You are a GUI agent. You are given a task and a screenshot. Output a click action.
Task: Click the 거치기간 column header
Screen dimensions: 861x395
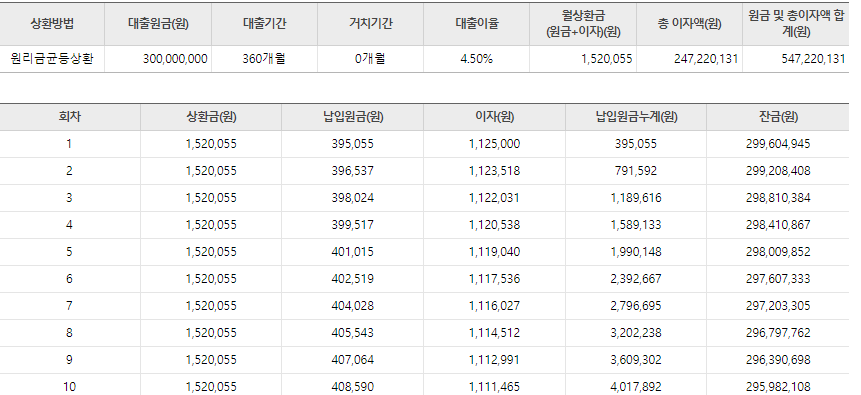pos(371,24)
